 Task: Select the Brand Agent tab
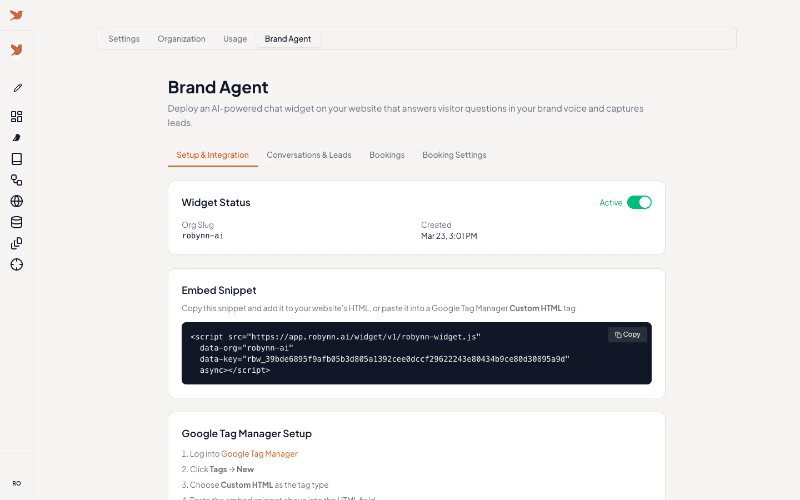pos(288,39)
